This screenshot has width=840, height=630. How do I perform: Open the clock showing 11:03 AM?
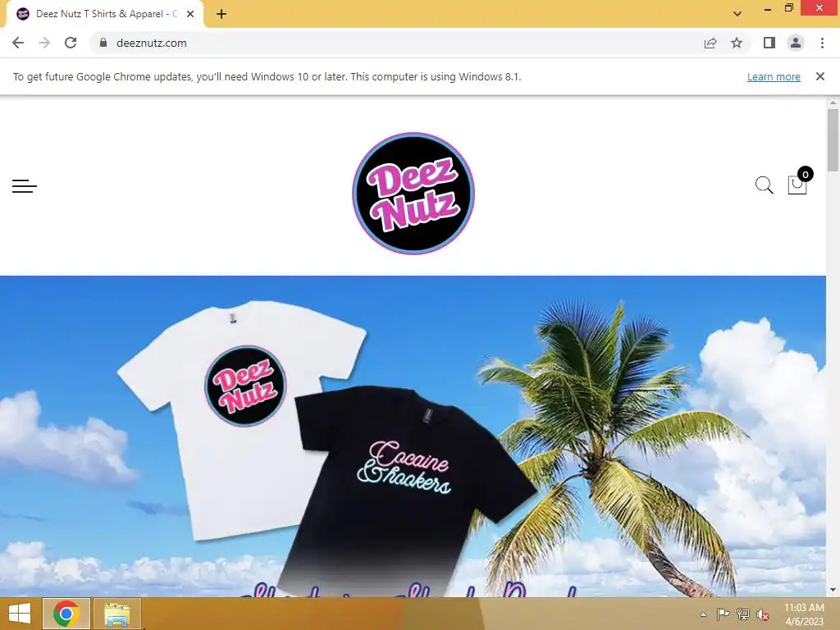tap(804, 614)
